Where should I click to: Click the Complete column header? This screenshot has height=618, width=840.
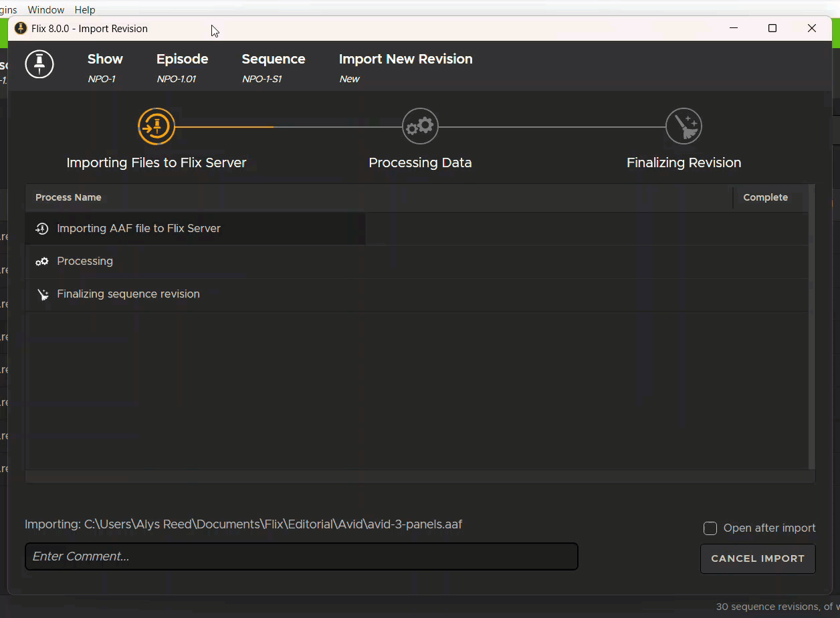tap(765, 197)
